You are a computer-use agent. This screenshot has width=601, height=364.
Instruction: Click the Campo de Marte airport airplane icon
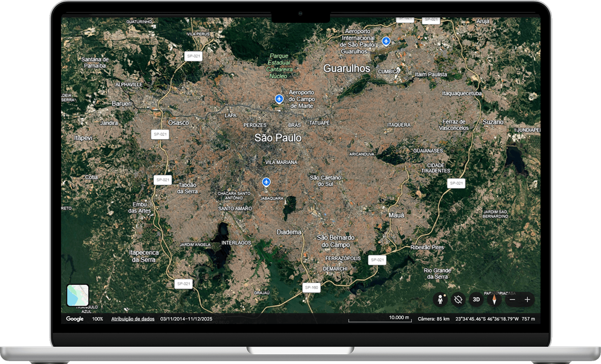279,98
